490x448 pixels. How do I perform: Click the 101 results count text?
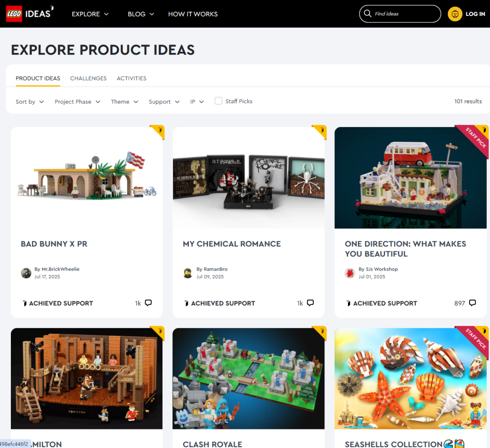pyautogui.click(x=468, y=101)
